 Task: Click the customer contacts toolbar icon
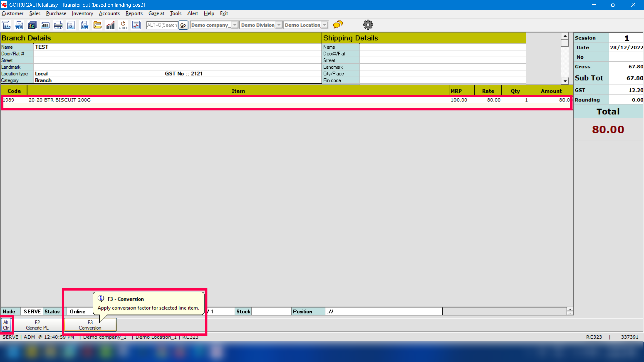tap(32, 25)
